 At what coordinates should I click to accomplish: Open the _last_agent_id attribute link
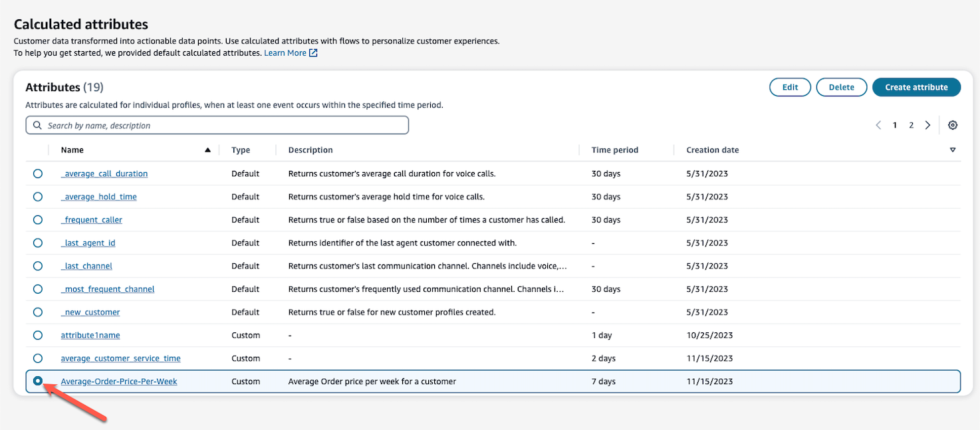88,243
